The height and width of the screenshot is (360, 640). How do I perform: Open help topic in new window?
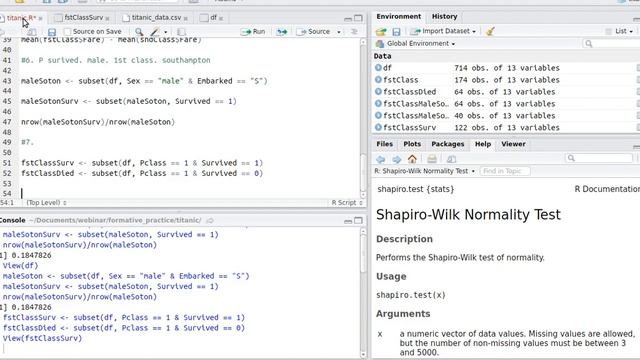pyautogui.click(x=451, y=159)
